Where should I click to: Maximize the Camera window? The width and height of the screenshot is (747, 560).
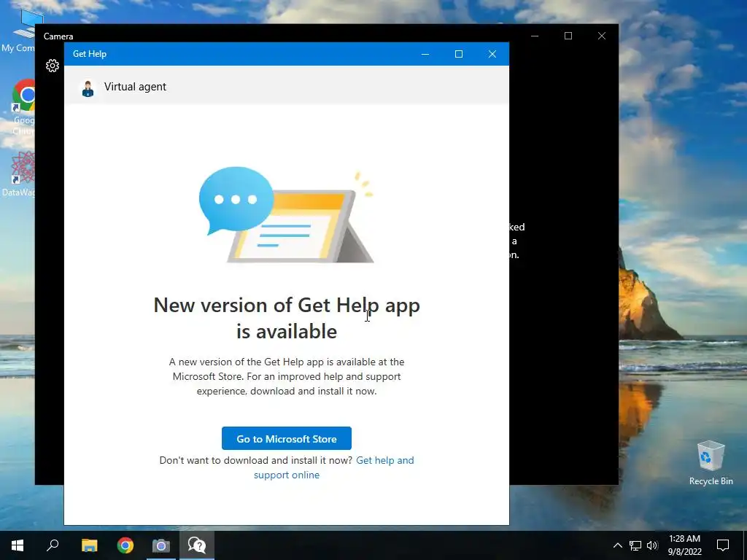pyautogui.click(x=568, y=36)
